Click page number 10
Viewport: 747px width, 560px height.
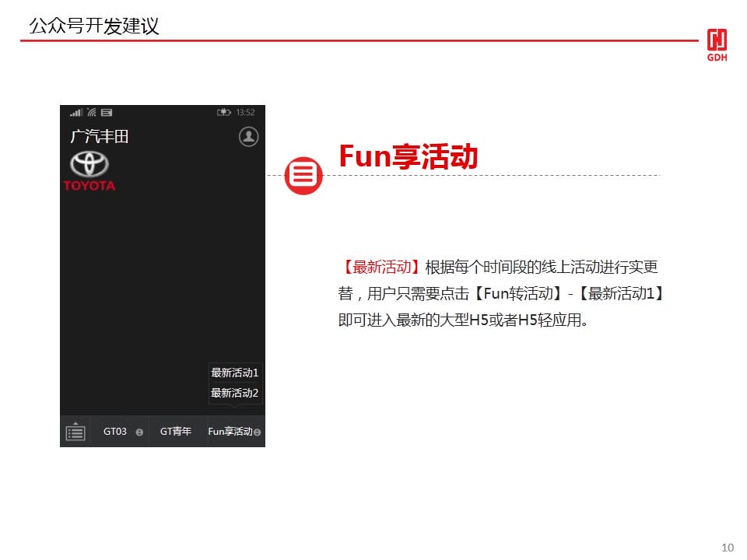point(728,548)
